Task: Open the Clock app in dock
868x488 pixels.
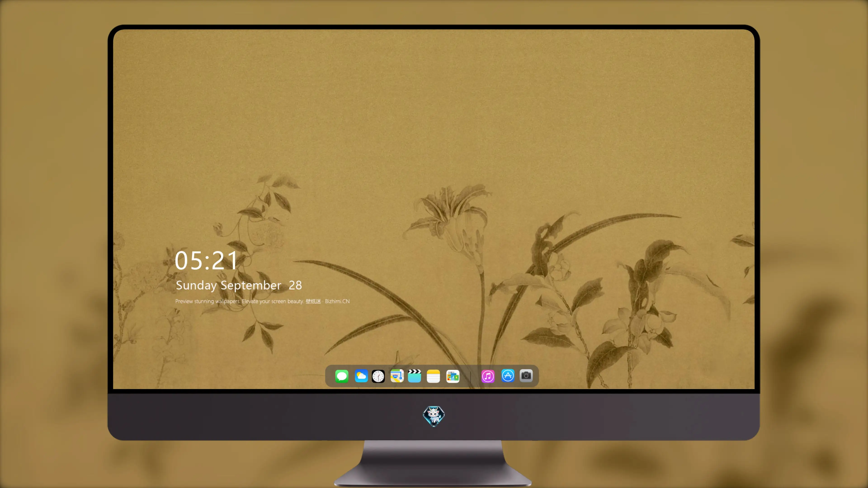Action: 378,376
